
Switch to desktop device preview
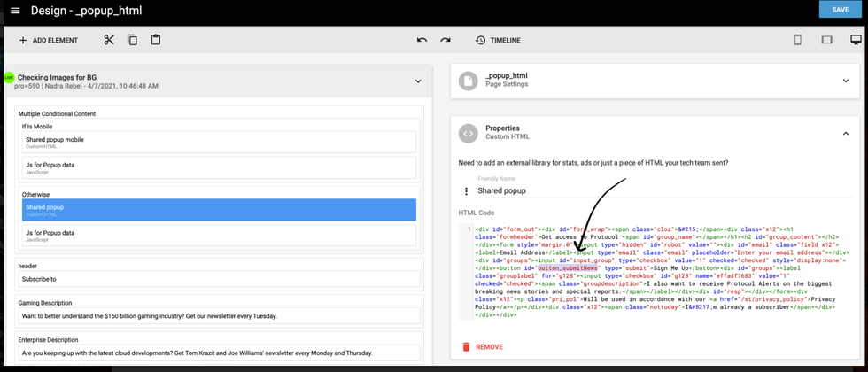pos(856,40)
